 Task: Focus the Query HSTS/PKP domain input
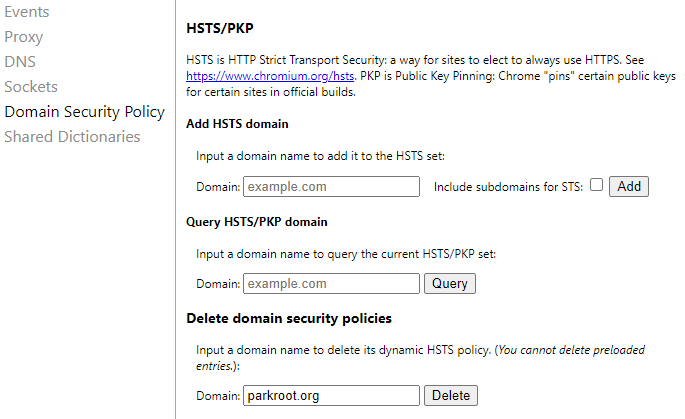coord(331,284)
